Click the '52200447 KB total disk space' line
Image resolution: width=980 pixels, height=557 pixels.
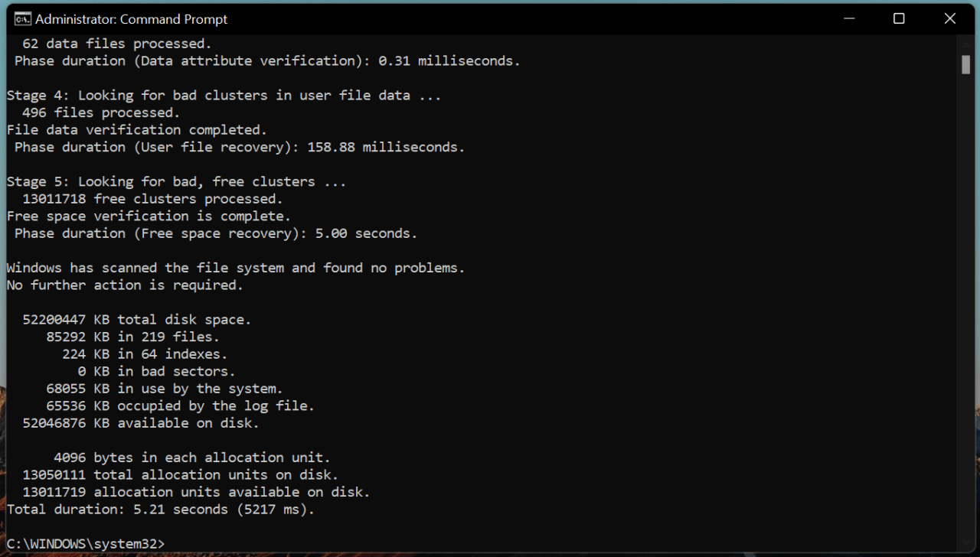coord(136,320)
